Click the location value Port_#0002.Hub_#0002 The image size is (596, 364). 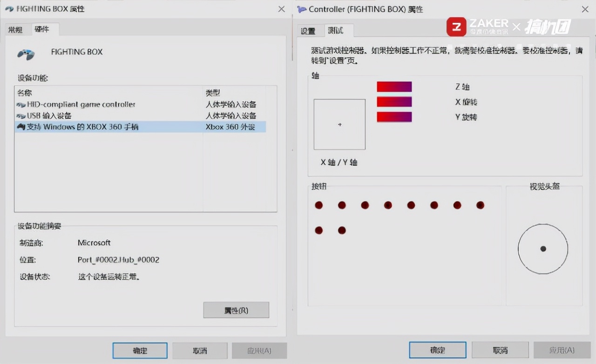tap(119, 260)
